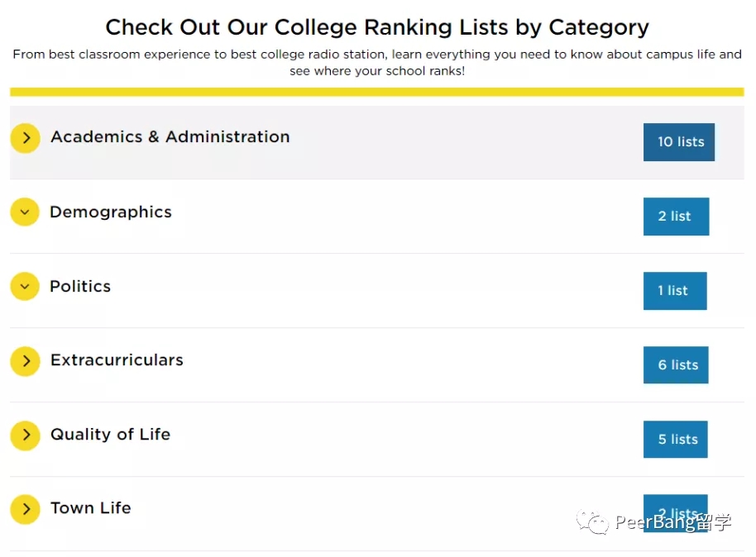This screenshot has width=756, height=557.
Task: Select the Politics category title
Action: (x=80, y=287)
